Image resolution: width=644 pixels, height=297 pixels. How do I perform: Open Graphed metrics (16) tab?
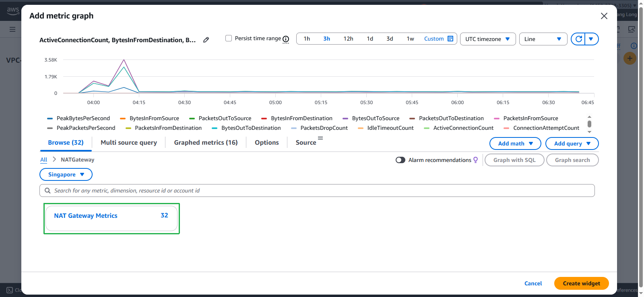tap(206, 142)
